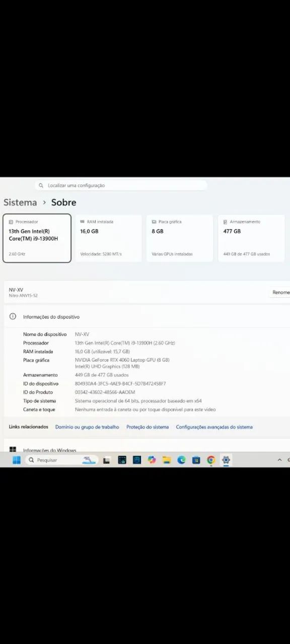
Task: Click 'Várias GPUs instaladas' text
Action: click(x=172, y=254)
